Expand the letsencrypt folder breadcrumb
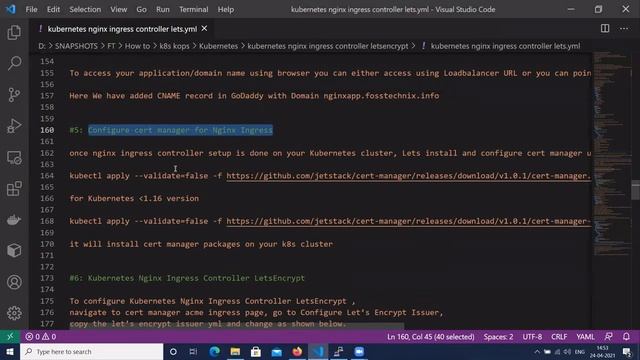The width and height of the screenshot is (640, 360). (328, 46)
